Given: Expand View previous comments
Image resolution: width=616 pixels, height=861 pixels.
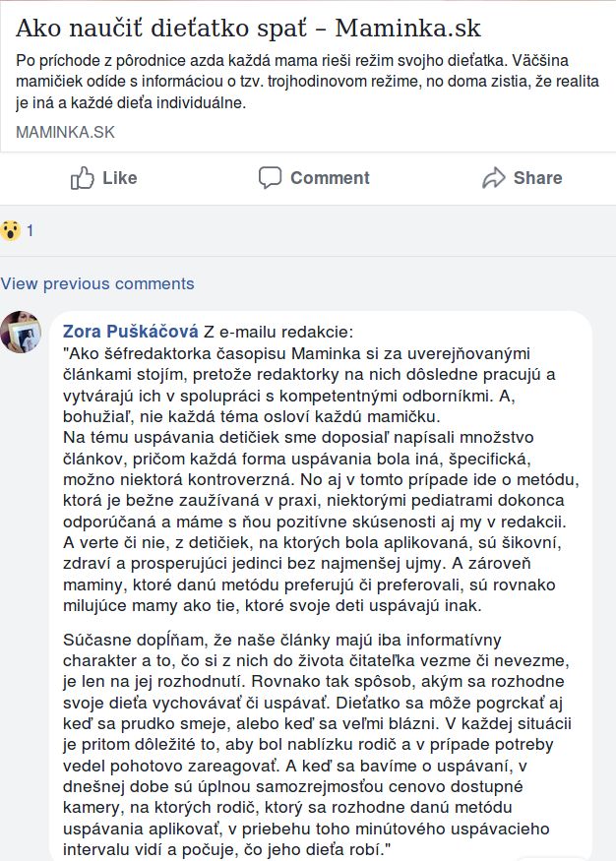Looking at the screenshot, I should pyautogui.click(x=97, y=284).
